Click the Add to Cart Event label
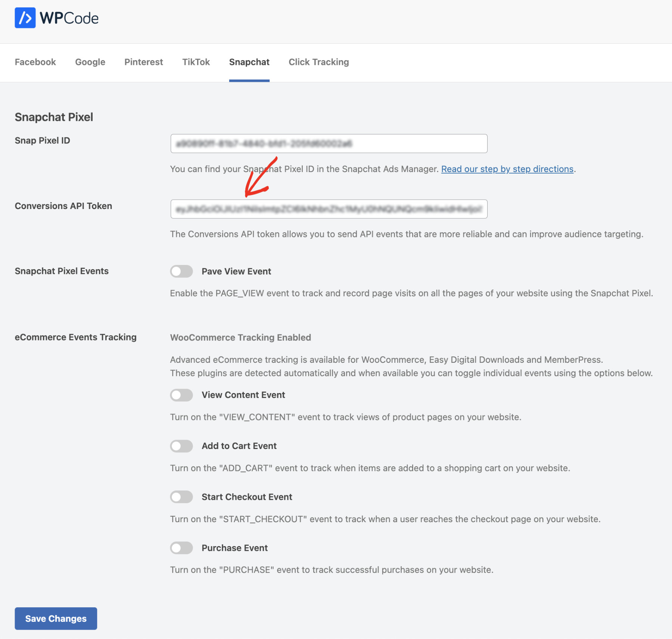Screen dimensions: 672x639 point(239,446)
